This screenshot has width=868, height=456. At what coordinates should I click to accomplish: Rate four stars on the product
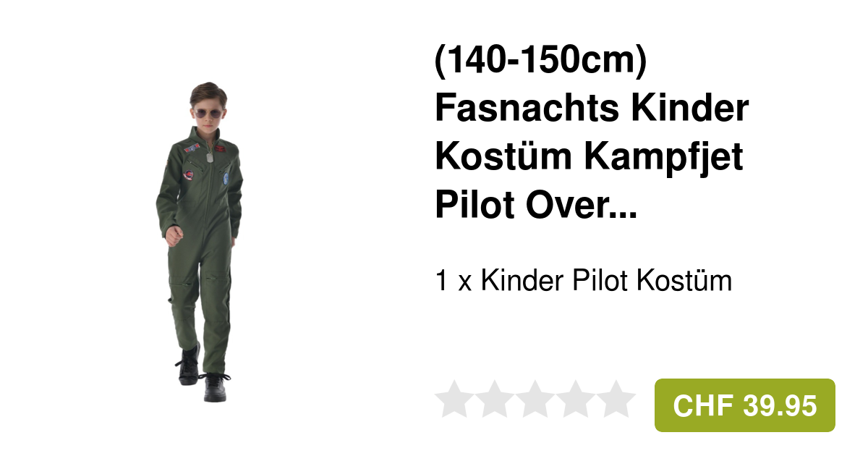[576, 399]
